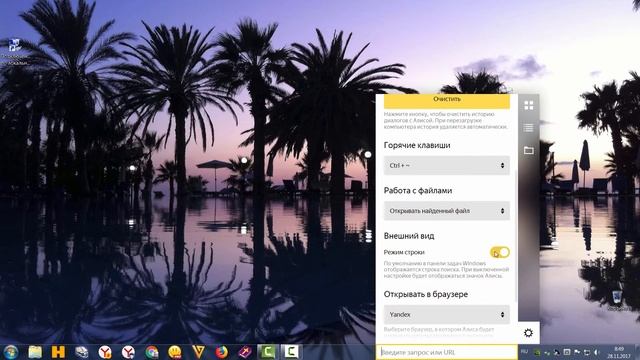Open the taskbar clock and date
Viewport: 640px width, 360px height.
coord(619,352)
